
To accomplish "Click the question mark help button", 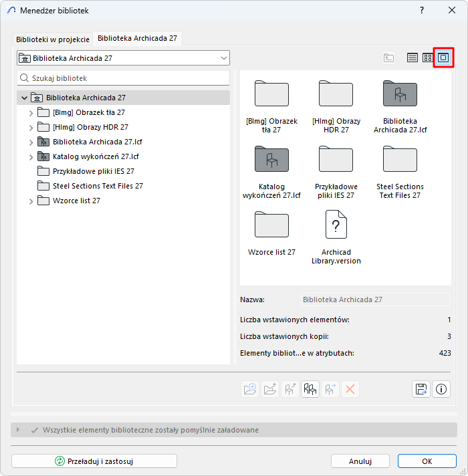I will [422, 10].
